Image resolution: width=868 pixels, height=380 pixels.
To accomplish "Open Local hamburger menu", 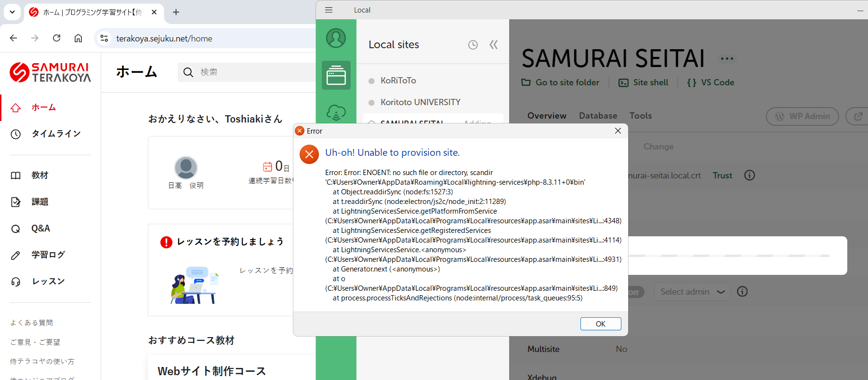I will [329, 10].
